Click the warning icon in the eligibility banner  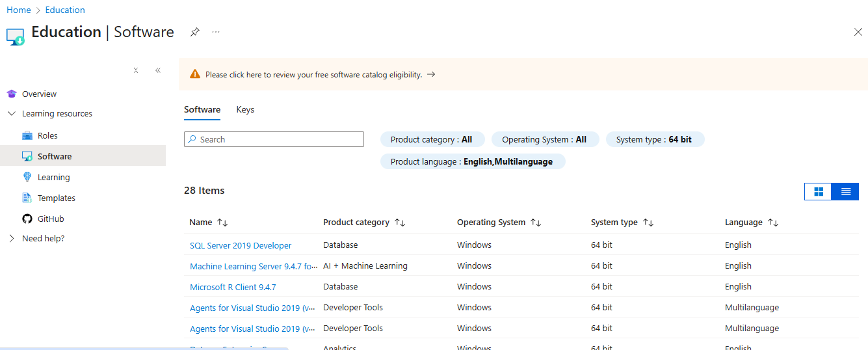195,74
